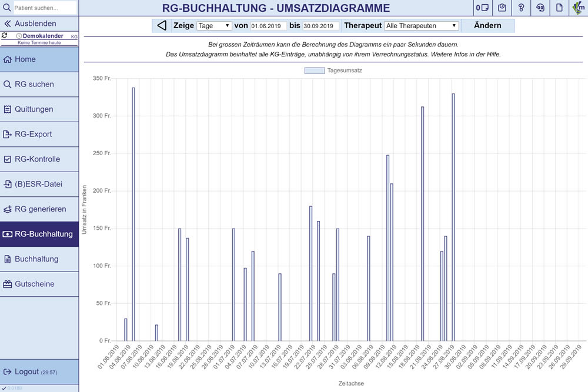This screenshot has height=392, width=588.
Task: Open the support headset icon
Action: pos(540,8)
